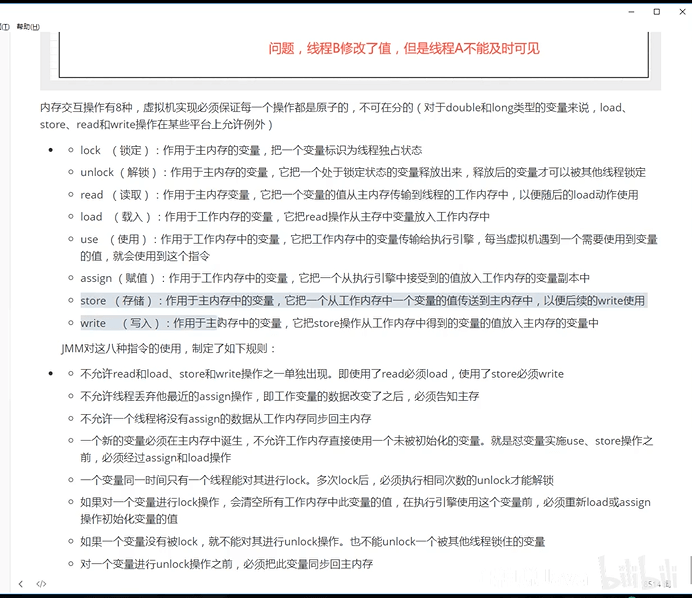
Task: Click the 'read （读取）' list item
Action: 359,195
